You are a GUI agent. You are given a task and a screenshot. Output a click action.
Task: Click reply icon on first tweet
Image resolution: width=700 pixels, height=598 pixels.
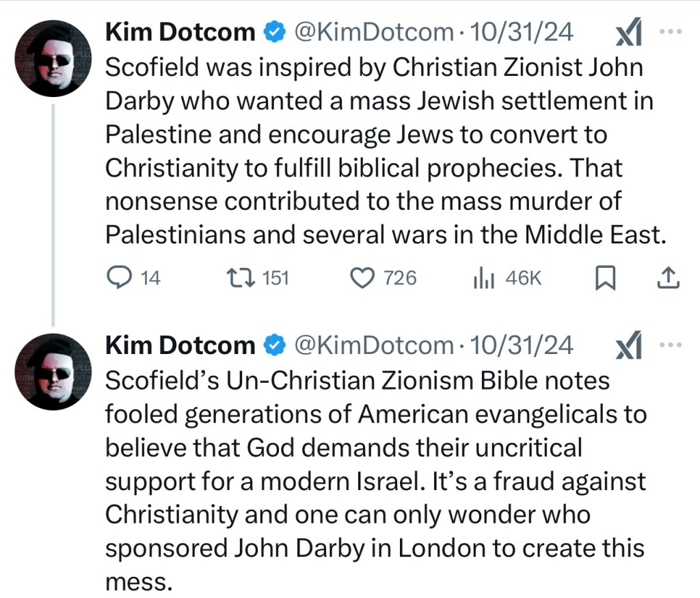[x=120, y=277]
